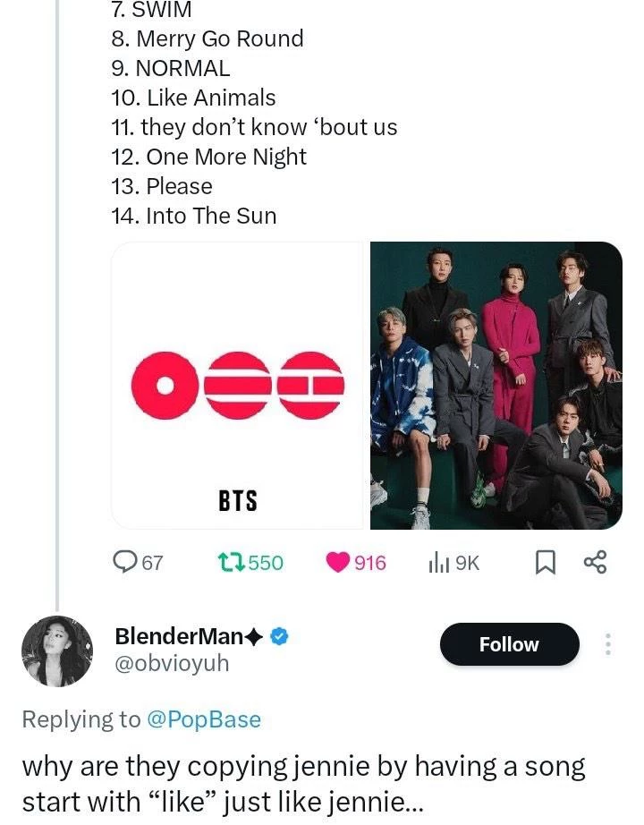Open the three-dot menu on BlenderMan's reply
This screenshot has height=825, width=644.
(608, 644)
